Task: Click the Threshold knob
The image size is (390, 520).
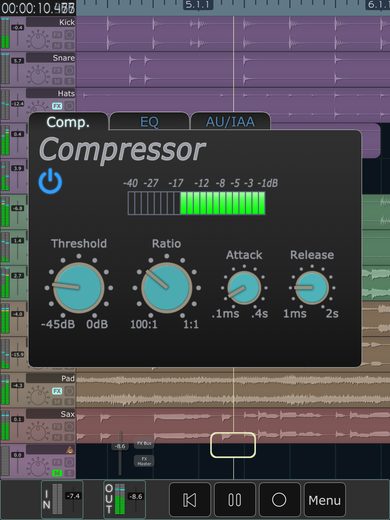Action: pos(79,288)
